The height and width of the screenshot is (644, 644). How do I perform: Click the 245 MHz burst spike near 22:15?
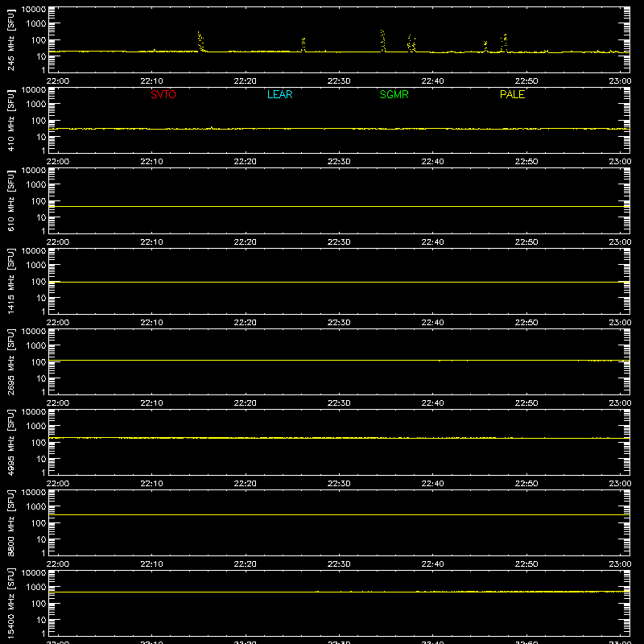(x=200, y=42)
